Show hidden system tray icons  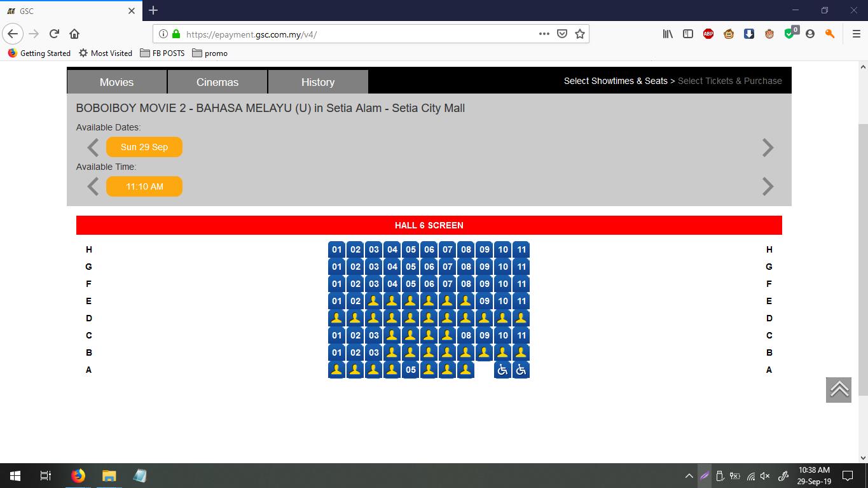point(689,476)
